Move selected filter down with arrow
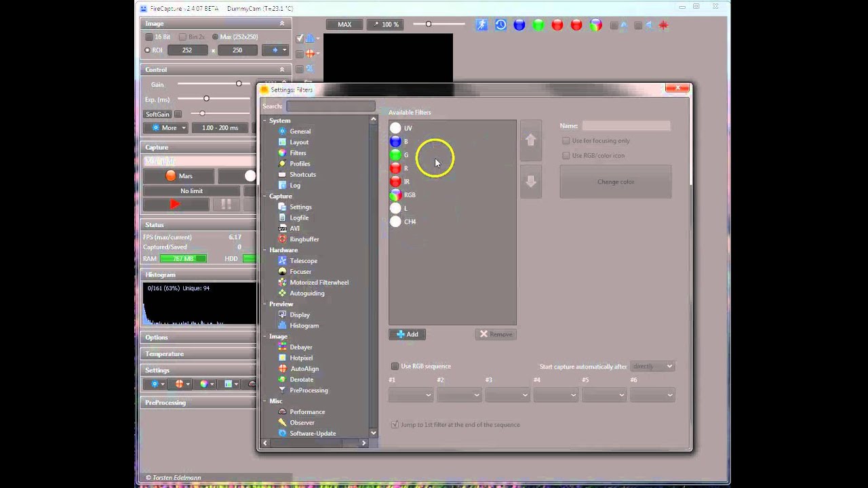 coord(531,181)
